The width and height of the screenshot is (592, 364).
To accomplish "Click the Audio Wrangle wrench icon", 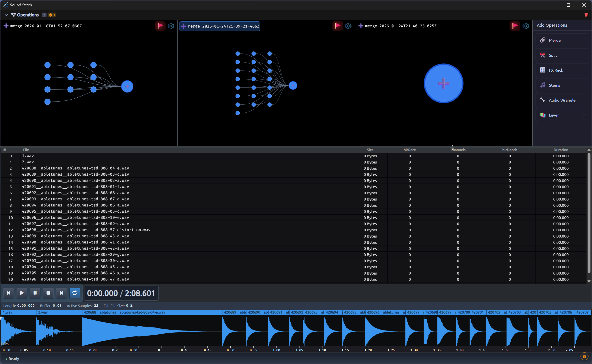I will 543,100.
